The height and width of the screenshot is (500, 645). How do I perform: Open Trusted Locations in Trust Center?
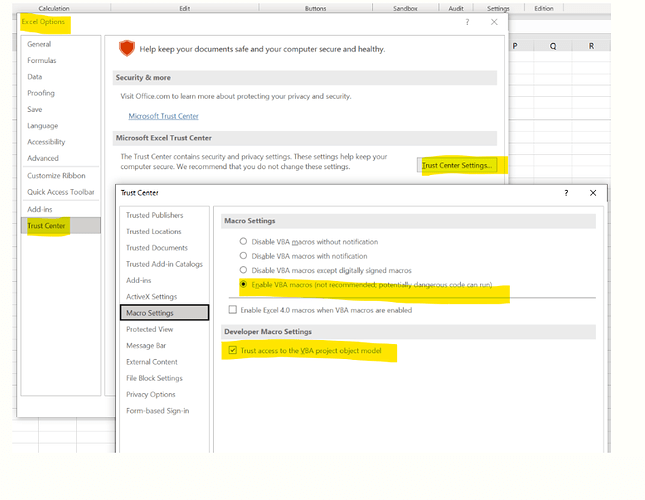coord(153,231)
